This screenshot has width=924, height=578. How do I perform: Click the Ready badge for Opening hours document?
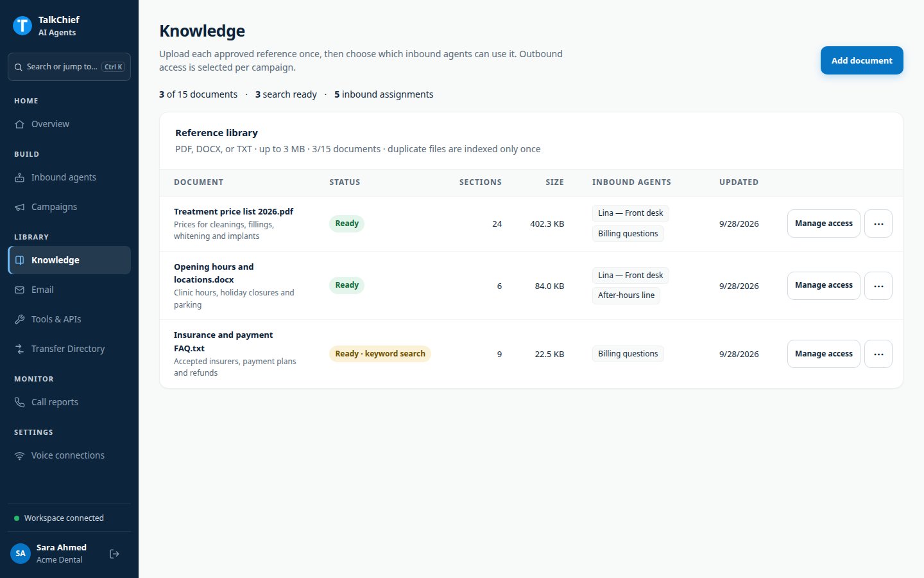click(x=346, y=285)
